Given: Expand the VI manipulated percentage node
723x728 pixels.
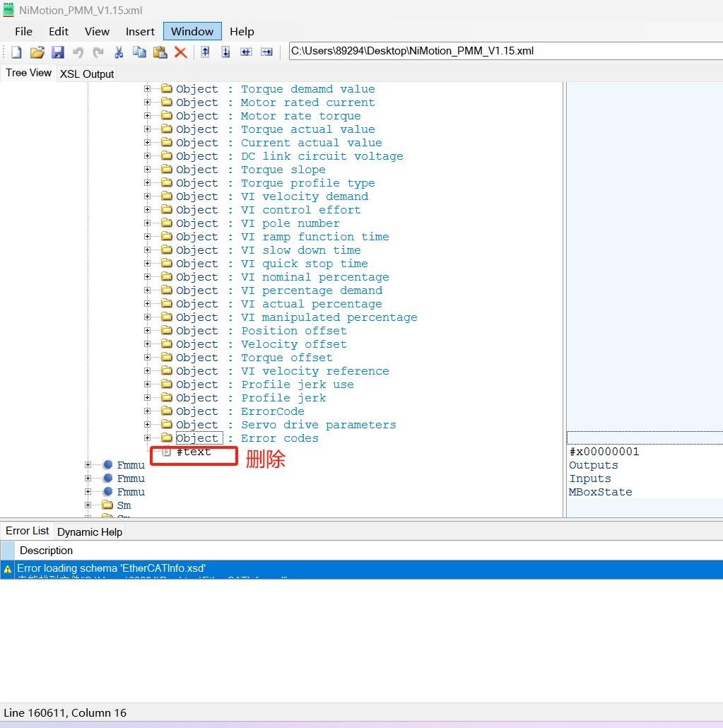Looking at the screenshot, I should [x=147, y=317].
